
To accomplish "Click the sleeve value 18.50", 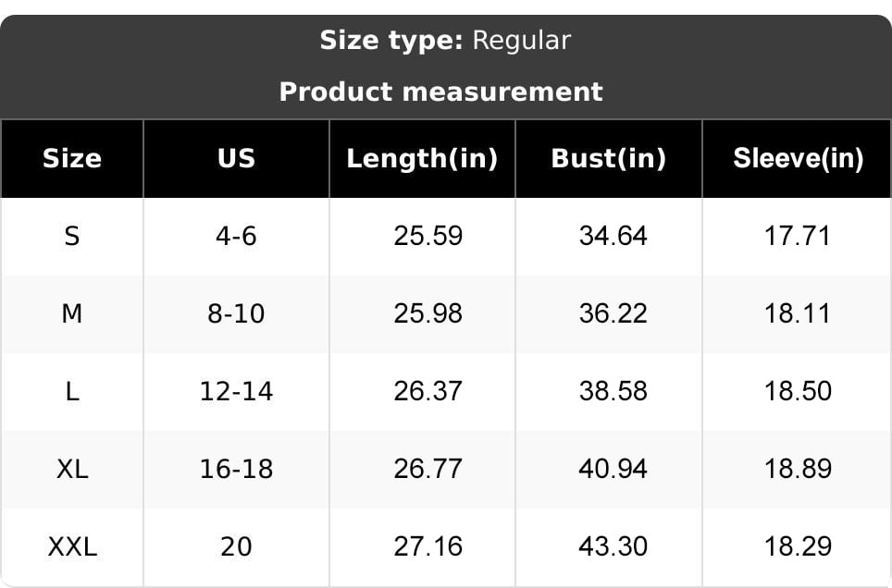I will [x=798, y=391].
